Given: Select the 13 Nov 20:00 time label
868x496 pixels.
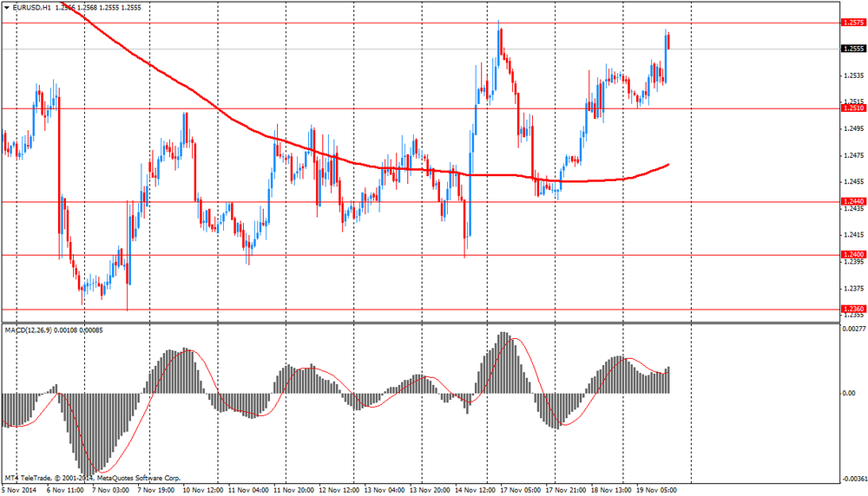Looking at the screenshot, I should [x=430, y=490].
